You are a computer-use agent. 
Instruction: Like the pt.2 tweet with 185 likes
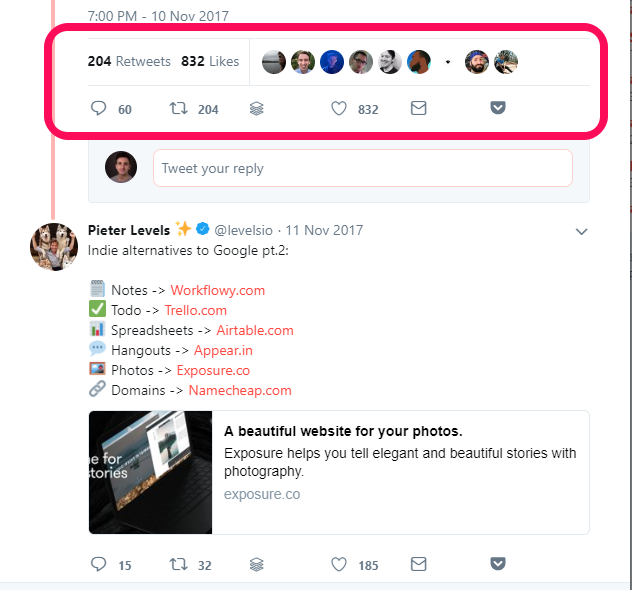click(x=339, y=564)
